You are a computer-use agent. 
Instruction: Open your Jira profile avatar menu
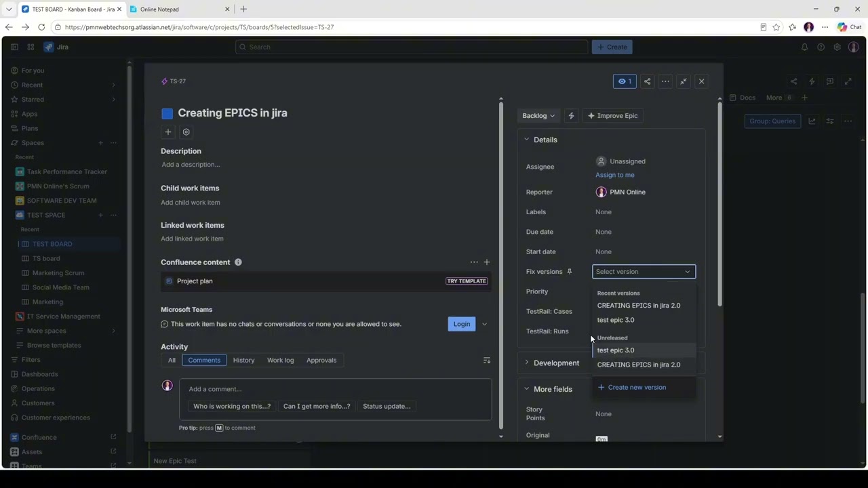coord(853,47)
